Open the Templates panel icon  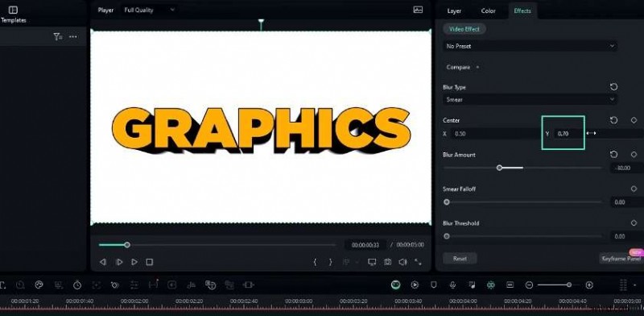(x=13, y=10)
